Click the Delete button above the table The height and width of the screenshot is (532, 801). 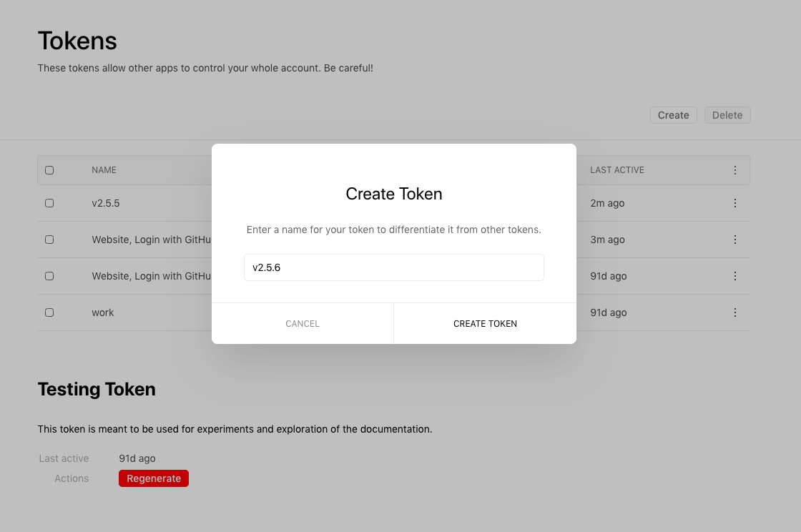(727, 115)
